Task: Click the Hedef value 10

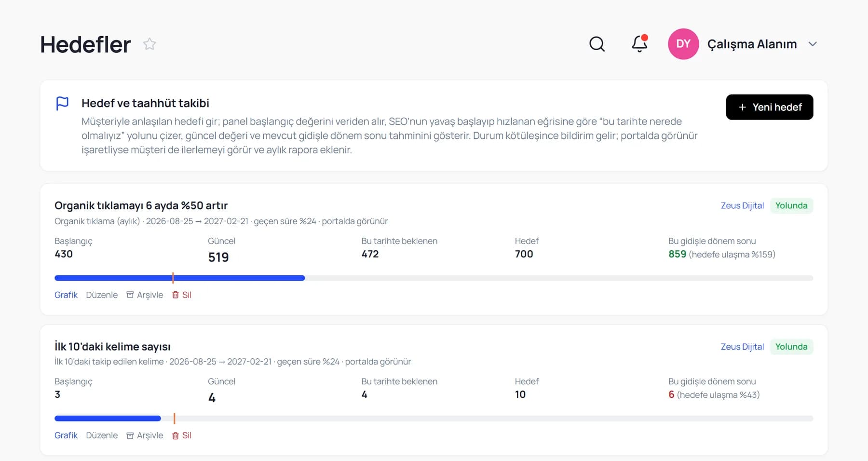Action: tap(520, 394)
